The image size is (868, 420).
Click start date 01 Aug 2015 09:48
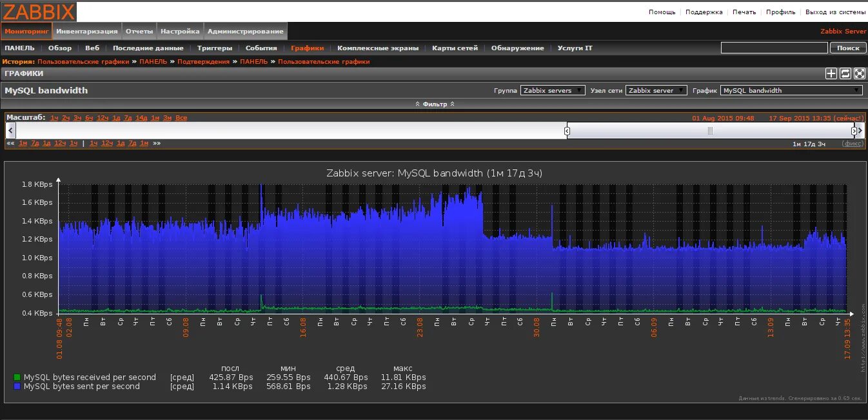click(x=723, y=118)
